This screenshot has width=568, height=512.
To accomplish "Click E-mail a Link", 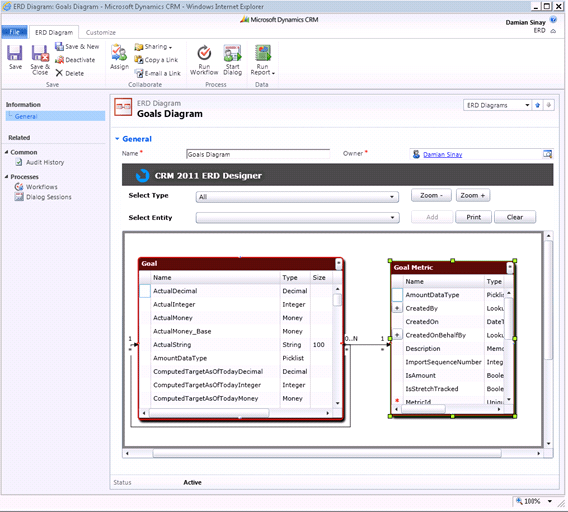I will pyautogui.click(x=158, y=73).
